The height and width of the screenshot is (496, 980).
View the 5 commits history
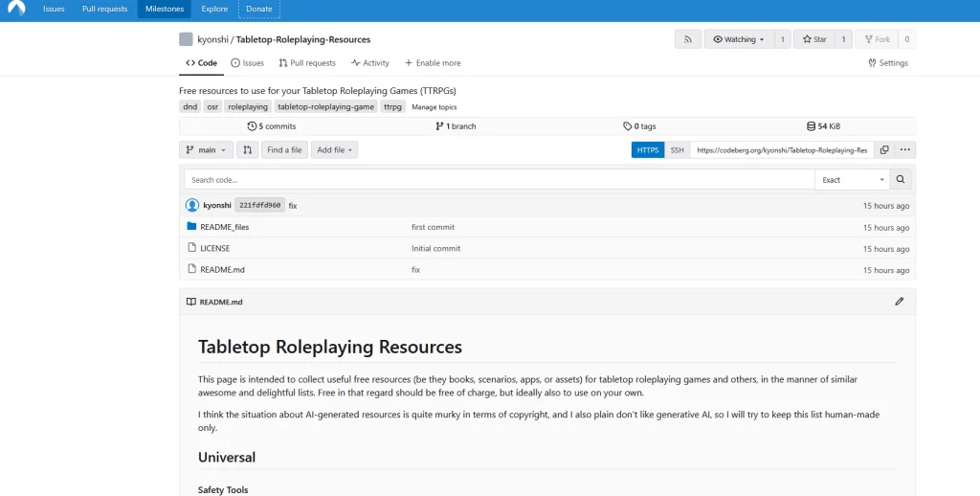click(271, 126)
